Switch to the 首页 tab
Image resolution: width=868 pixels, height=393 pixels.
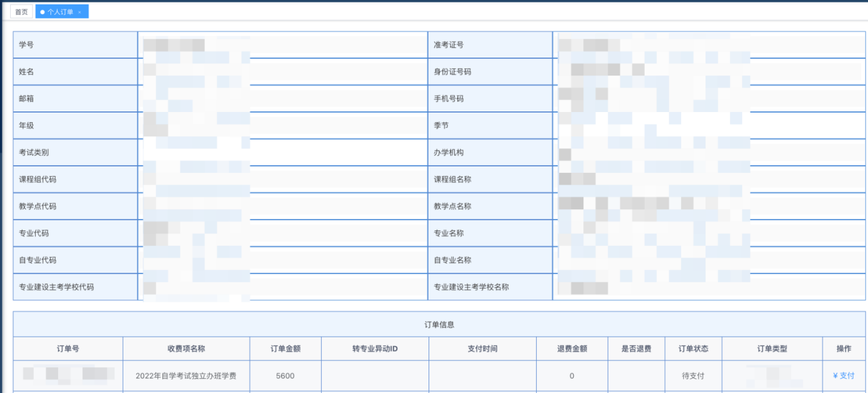click(21, 12)
